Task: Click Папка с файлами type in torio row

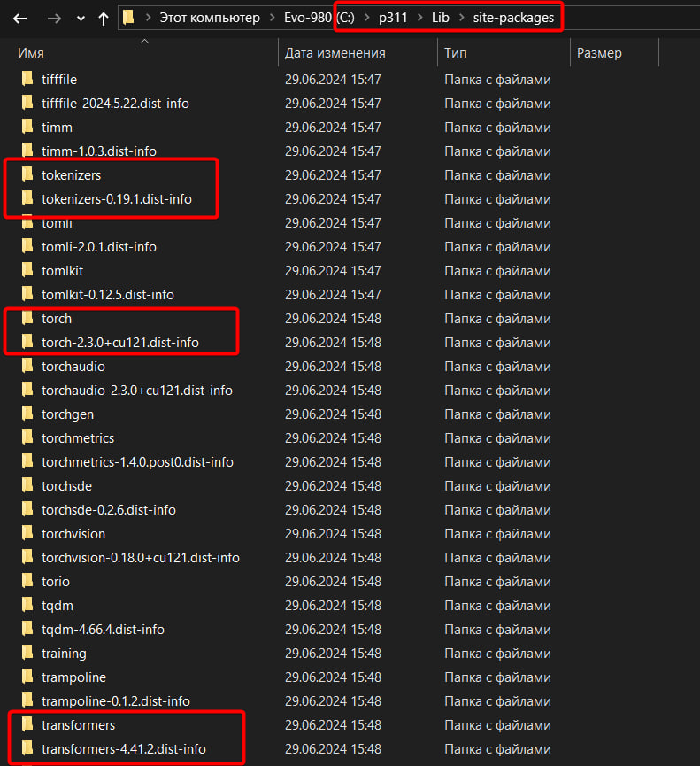Action: tap(497, 581)
